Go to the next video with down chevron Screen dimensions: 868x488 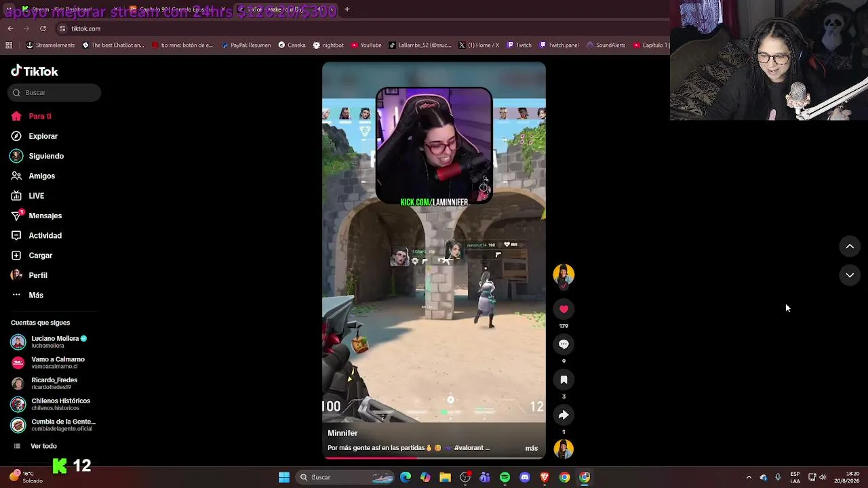click(x=850, y=275)
